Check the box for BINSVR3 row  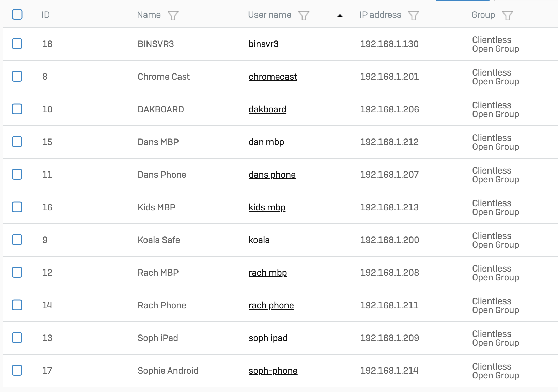[17, 44]
